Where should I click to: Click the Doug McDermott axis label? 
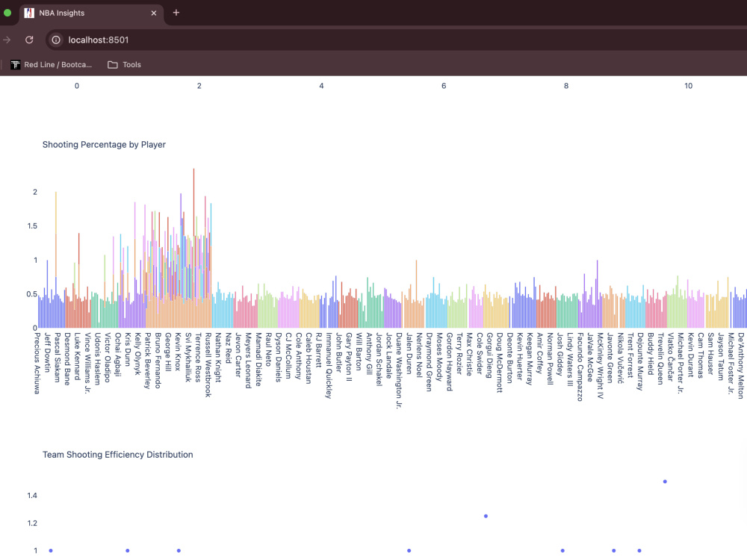[x=499, y=362]
